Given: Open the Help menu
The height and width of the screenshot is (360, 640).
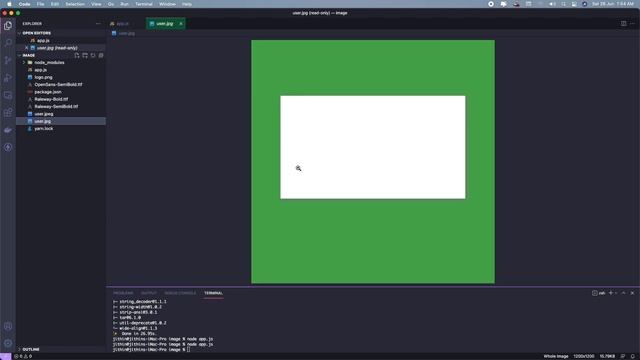Looking at the screenshot, I should coord(187,4).
